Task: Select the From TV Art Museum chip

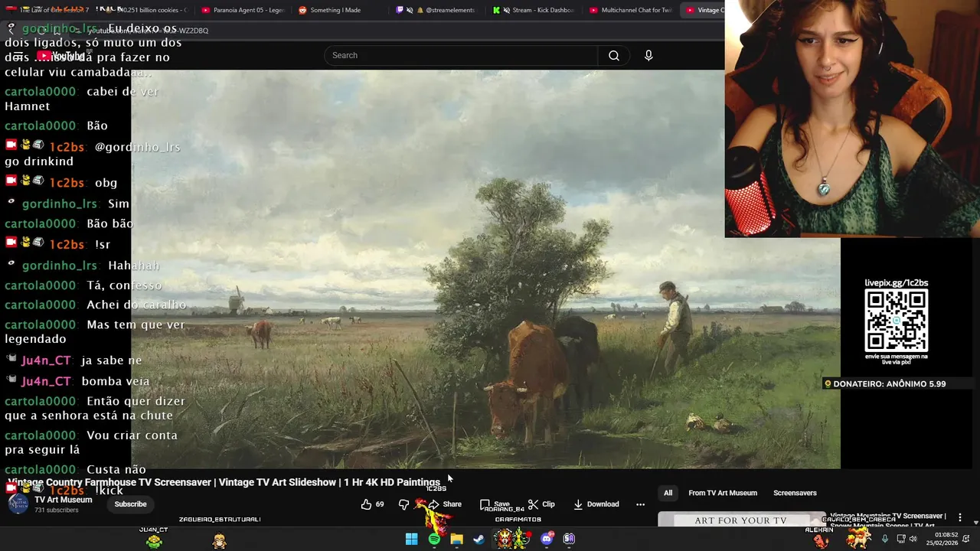Action: click(x=723, y=493)
